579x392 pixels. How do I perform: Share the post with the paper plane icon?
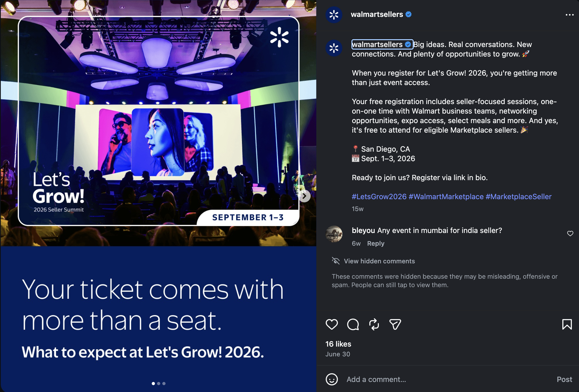click(395, 324)
